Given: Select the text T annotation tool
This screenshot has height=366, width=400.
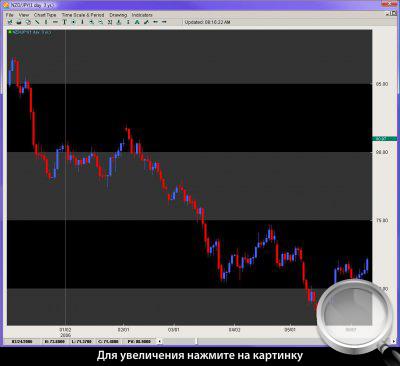Looking at the screenshot, I should click(x=64, y=22).
